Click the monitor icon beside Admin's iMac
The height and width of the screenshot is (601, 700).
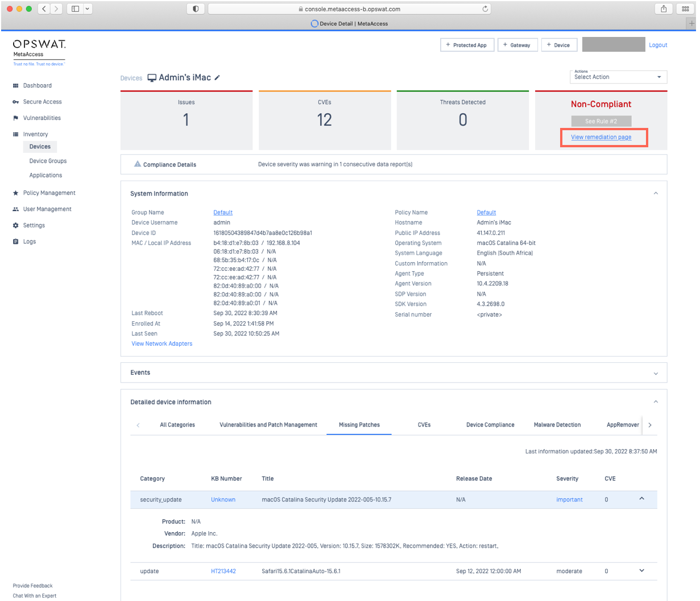tap(152, 78)
